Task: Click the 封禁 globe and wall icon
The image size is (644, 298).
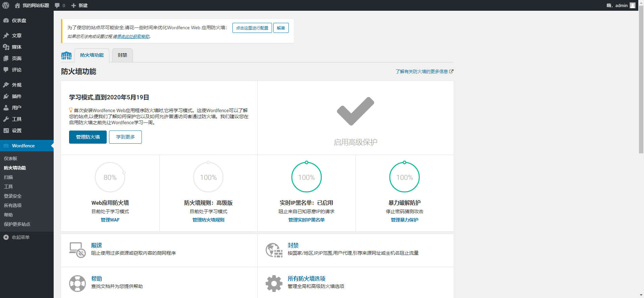Action: tap(274, 250)
